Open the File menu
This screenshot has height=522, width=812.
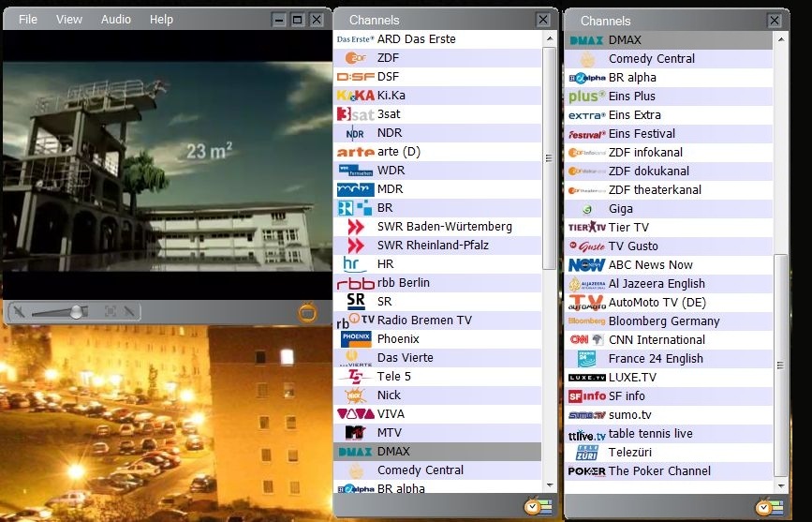click(28, 19)
